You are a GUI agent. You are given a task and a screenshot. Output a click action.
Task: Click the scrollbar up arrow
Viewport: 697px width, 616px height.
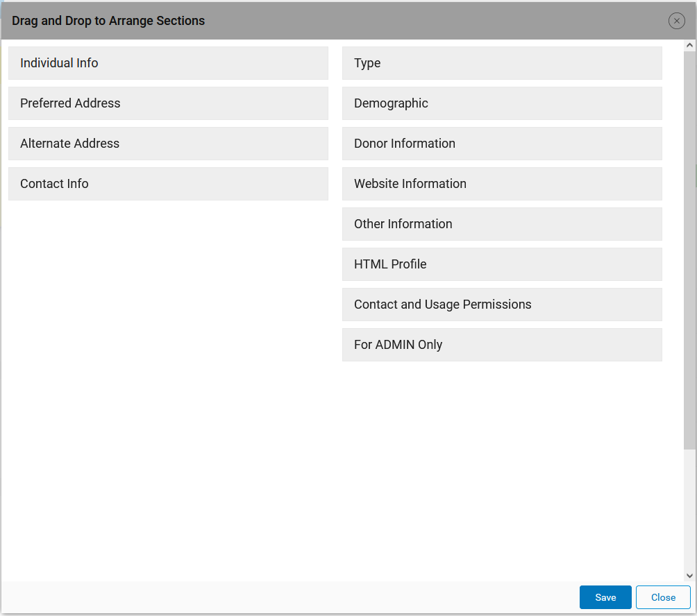point(689,45)
